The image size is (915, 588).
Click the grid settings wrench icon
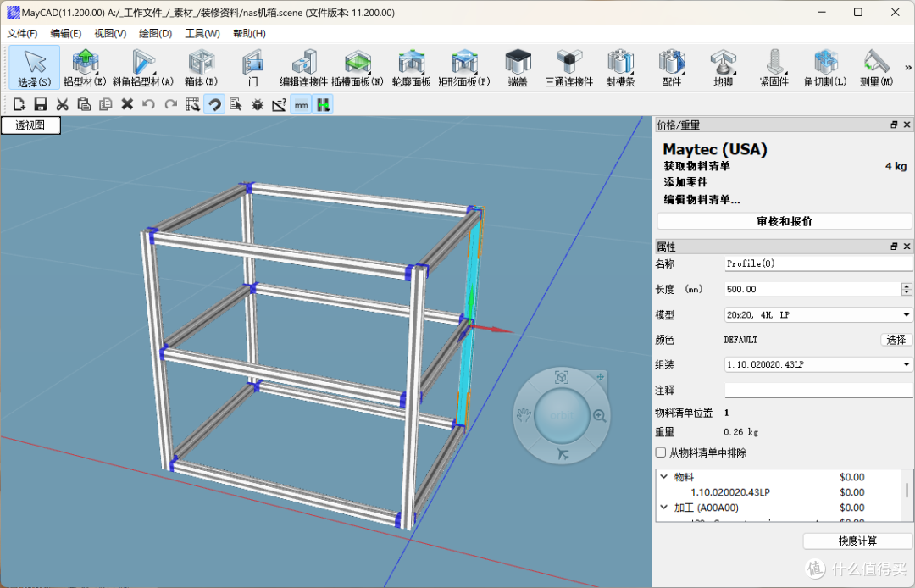[x=192, y=104]
